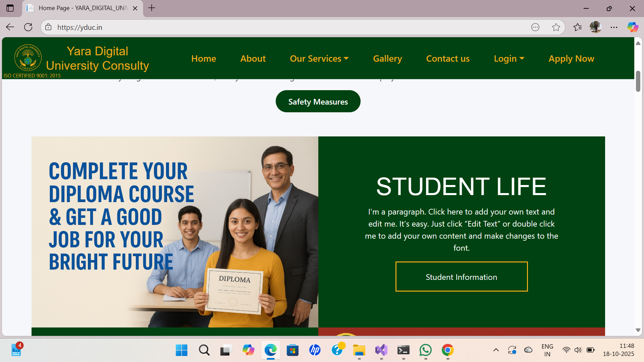Add page to favorites star icon
This screenshot has width=644, height=362.
pyautogui.click(x=556, y=27)
